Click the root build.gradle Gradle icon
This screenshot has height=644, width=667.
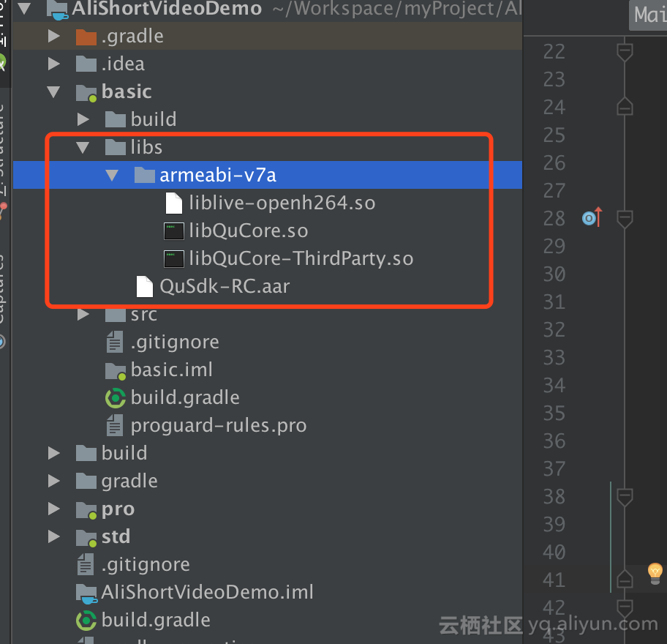pos(86,621)
